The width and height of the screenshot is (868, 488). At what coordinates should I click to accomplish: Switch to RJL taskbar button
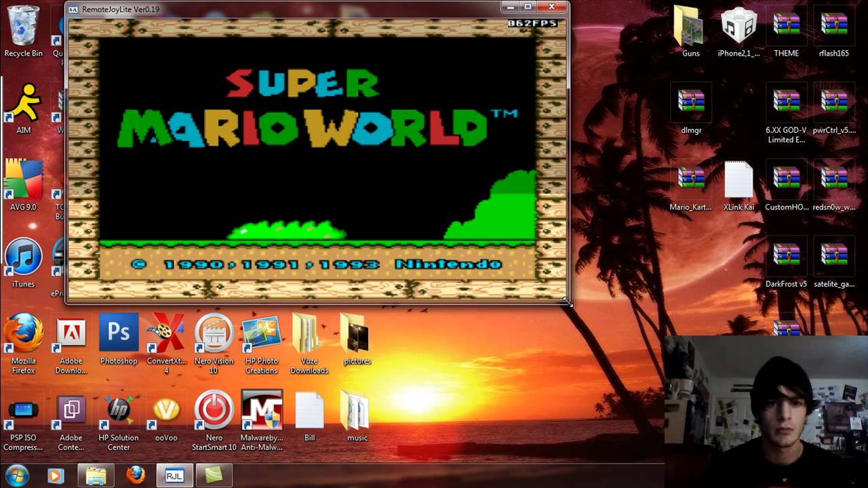click(x=174, y=476)
